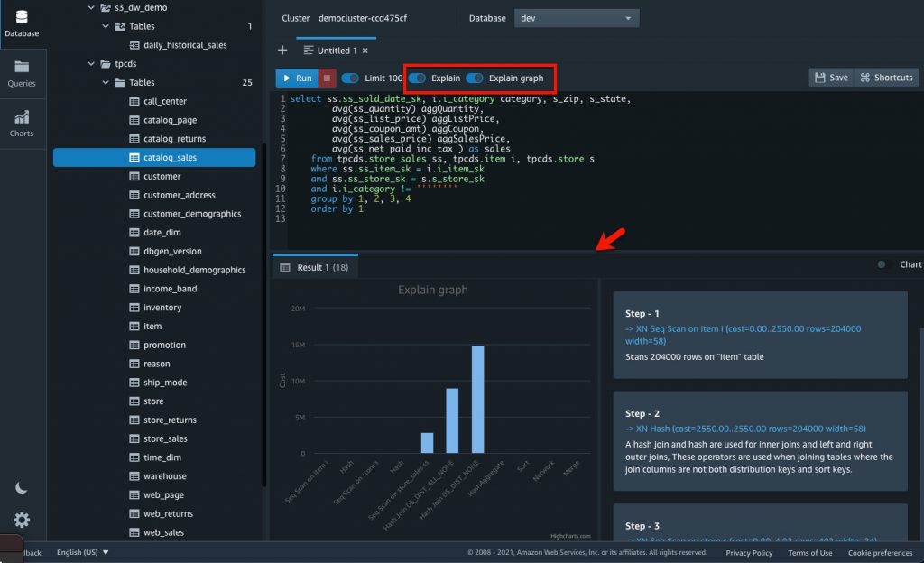Collapse the s3_dw_demo Tables folder
This screenshot has height=563, width=924.
(x=106, y=26)
